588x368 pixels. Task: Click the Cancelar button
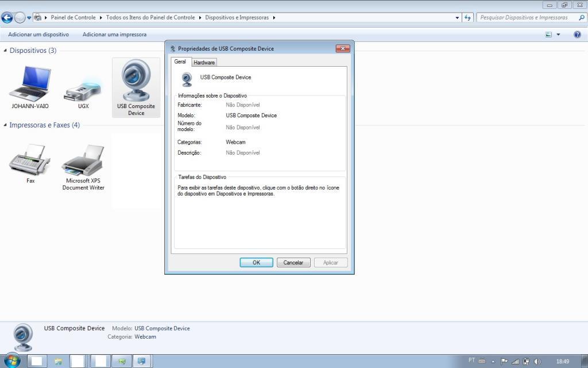293,262
